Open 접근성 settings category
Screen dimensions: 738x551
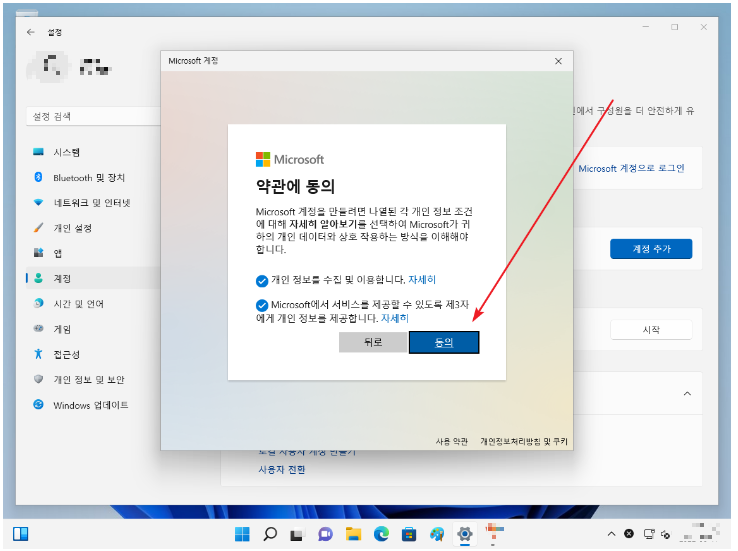tap(93, 354)
